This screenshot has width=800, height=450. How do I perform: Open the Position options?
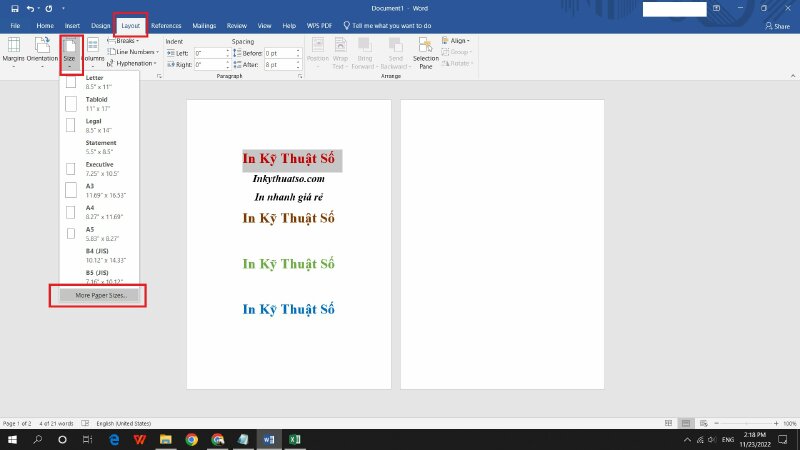pyautogui.click(x=317, y=53)
